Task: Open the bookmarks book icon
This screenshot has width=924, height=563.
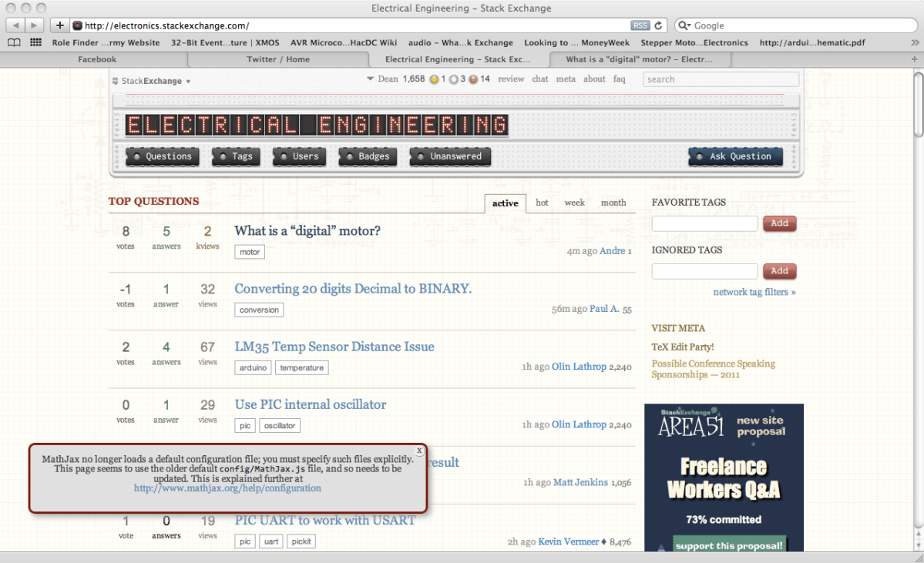Action: click(x=14, y=42)
